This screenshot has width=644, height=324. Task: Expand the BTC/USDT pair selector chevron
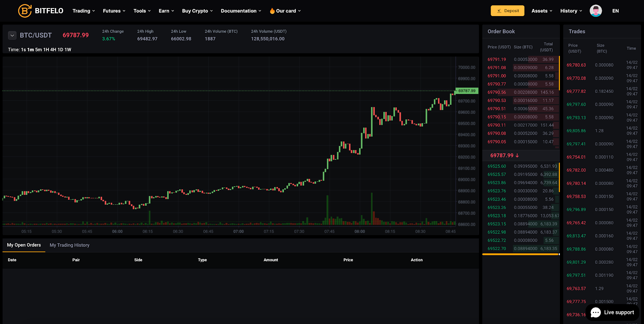click(x=12, y=35)
